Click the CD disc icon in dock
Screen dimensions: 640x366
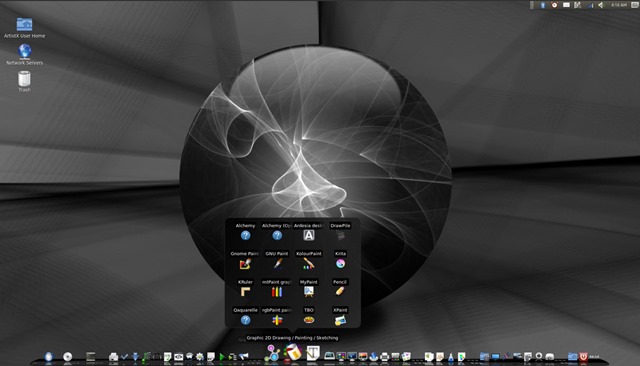tap(67, 357)
